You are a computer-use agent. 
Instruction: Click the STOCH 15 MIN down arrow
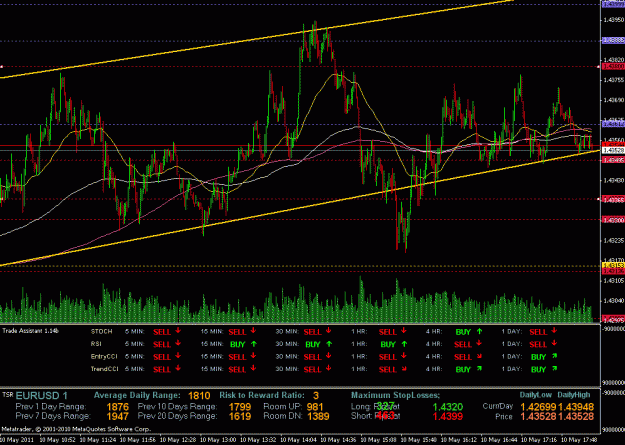click(253, 331)
